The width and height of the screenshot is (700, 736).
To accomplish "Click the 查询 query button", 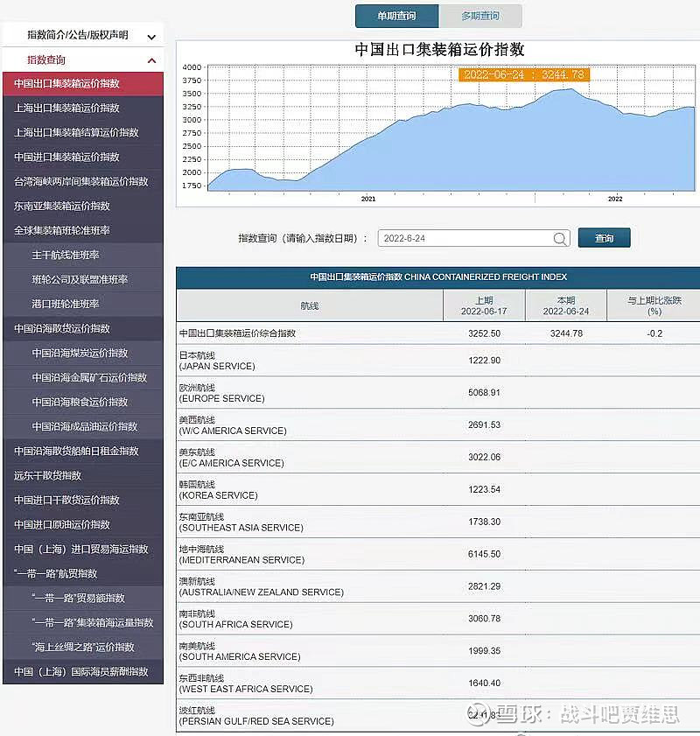I will coord(604,237).
